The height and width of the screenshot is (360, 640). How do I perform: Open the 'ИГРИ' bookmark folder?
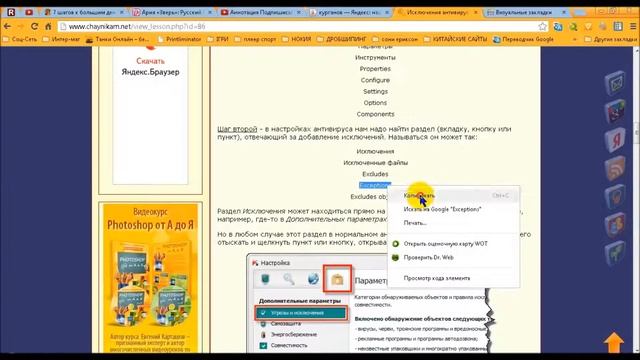click(218, 39)
